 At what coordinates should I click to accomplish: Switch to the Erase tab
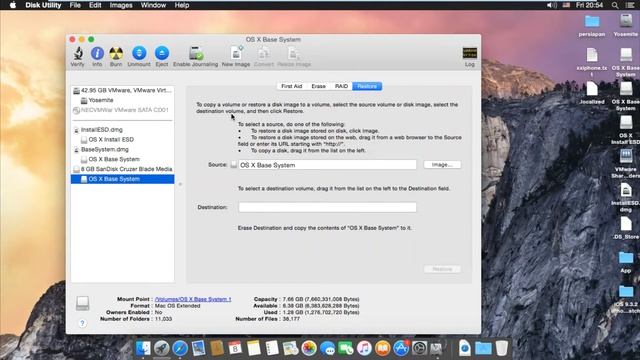click(x=318, y=86)
